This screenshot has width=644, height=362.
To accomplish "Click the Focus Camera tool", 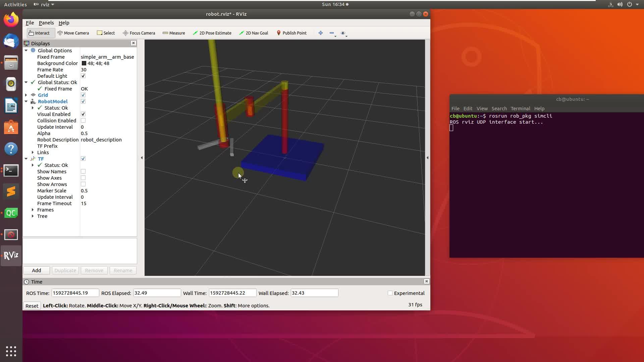I will 139,33.
